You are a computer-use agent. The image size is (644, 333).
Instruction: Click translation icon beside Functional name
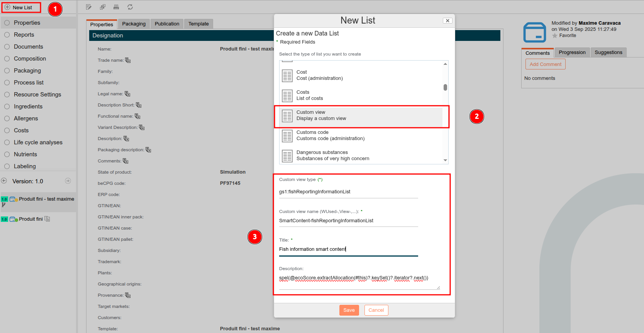click(137, 116)
